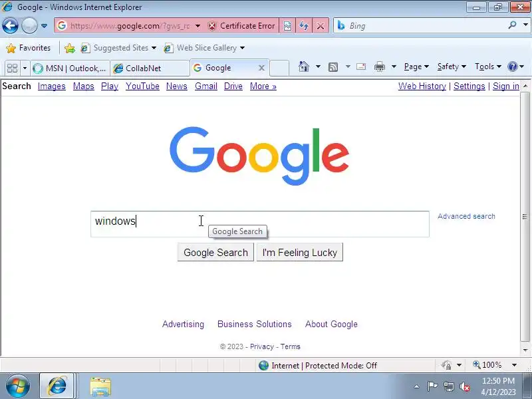Click the Sign in link
The image size is (532, 399).
tap(506, 86)
